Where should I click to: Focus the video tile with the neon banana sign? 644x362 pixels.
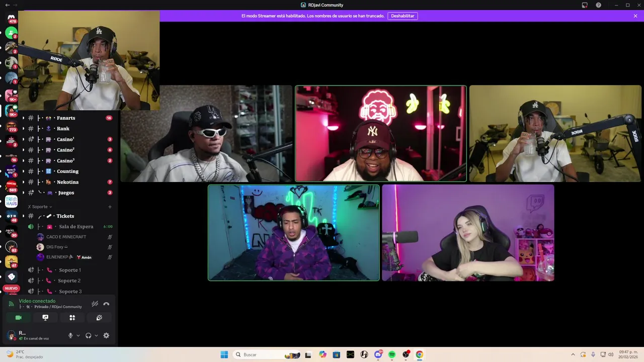(x=381, y=133)
